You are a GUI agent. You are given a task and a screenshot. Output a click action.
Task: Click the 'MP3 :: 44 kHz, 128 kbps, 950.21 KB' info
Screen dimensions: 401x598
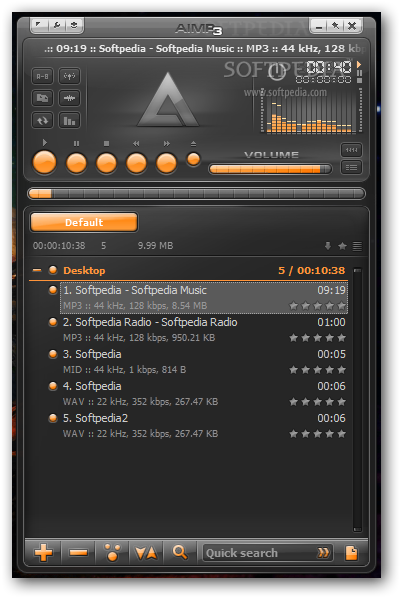coord(139,338)
